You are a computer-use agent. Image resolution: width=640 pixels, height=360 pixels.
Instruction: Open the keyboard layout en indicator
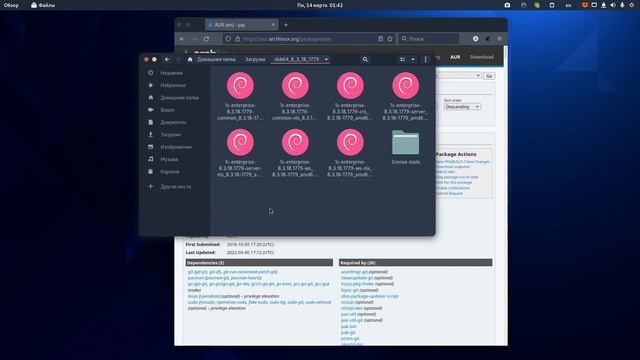568,5
